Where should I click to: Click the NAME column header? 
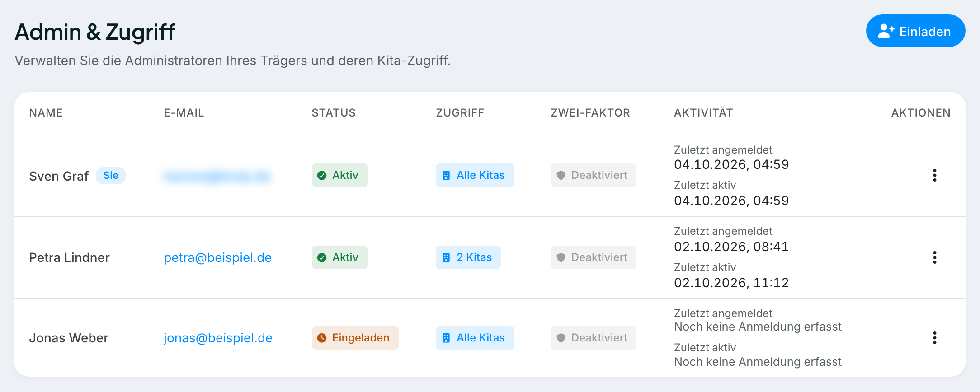pos(46,113)
